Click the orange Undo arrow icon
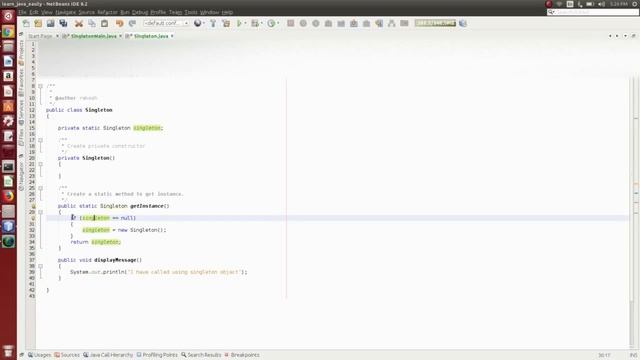640x360 pixels. coord(119,23)
